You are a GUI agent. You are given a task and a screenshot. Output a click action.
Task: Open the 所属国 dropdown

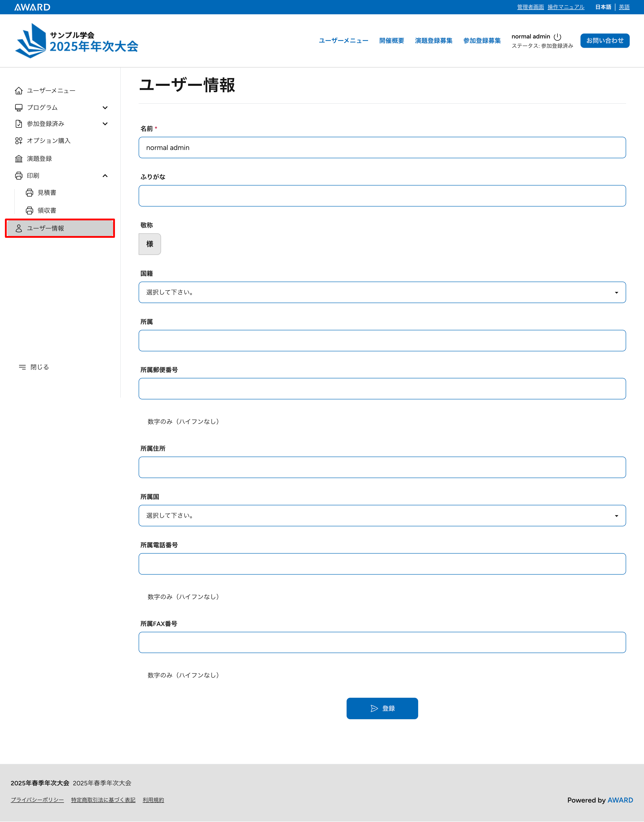point(382,516)
